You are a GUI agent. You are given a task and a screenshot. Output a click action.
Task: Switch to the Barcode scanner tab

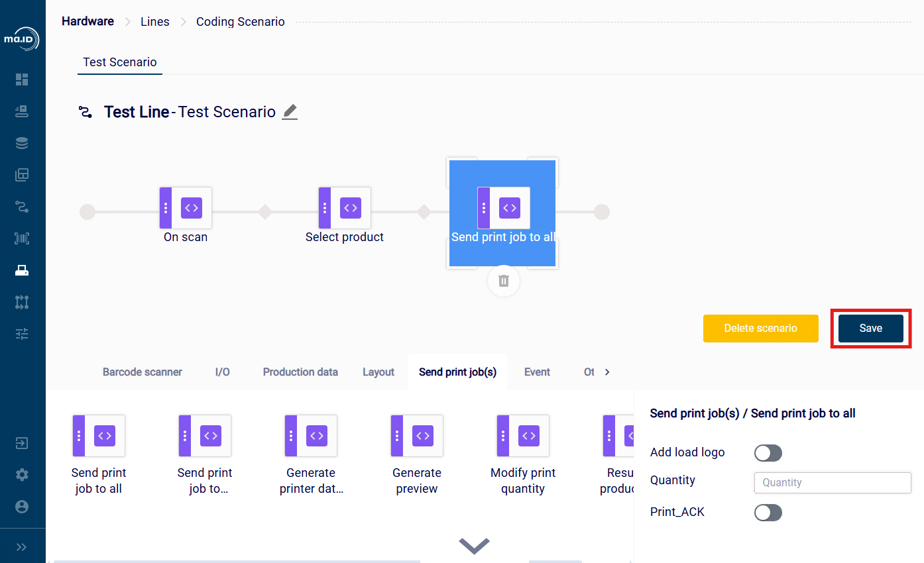(x=143, y=372)
